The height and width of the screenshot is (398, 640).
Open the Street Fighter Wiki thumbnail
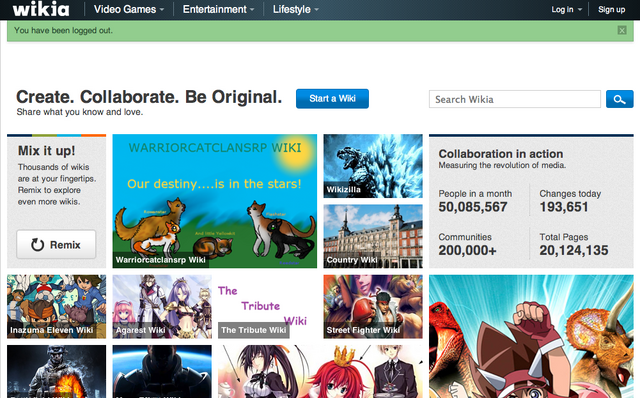click(373, 307)
